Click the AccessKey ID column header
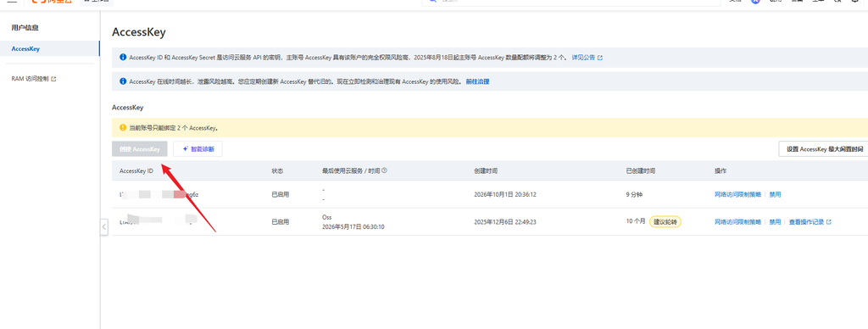Viewport: 868px width, 329px height. 136,171
